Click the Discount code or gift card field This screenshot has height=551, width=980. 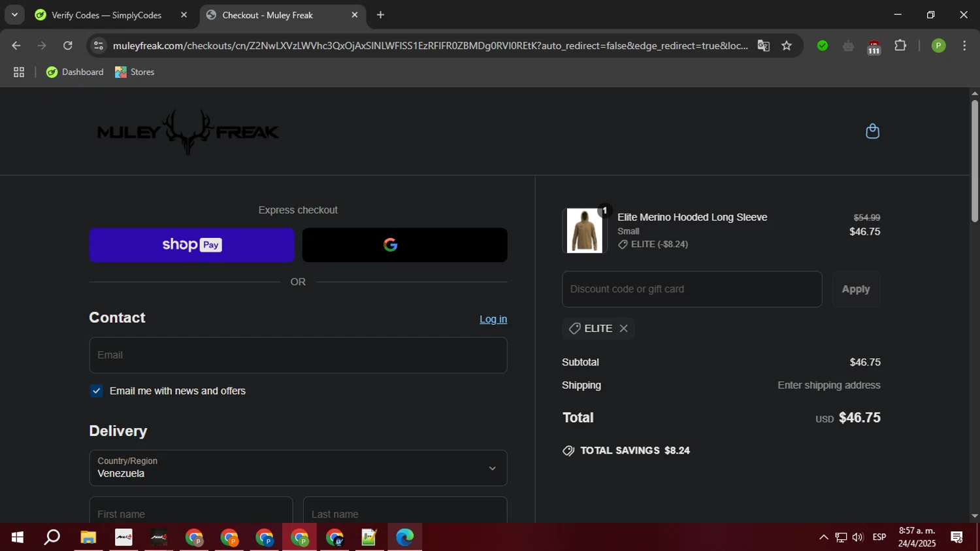click(x=692, y=289)
